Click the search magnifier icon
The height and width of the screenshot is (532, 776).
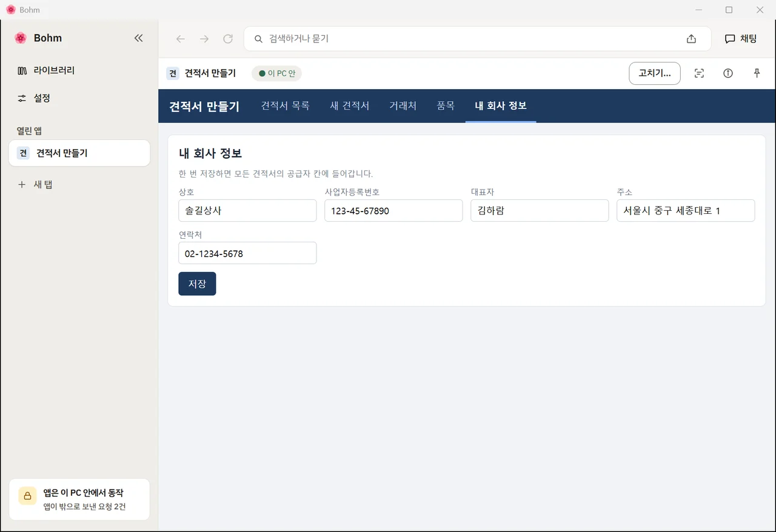point(258,39)
